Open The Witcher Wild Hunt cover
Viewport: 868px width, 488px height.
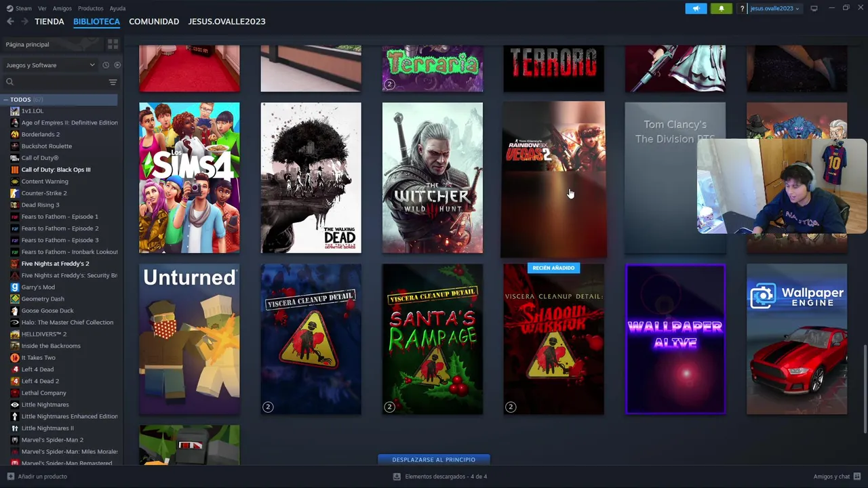tap(433, 178)
